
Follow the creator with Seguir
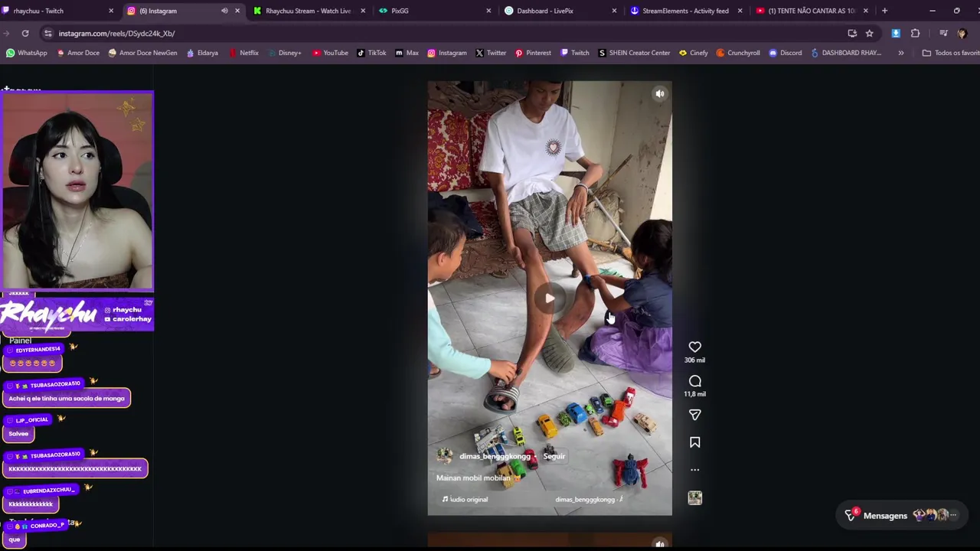pyautogui.click(x=554, y=456)
